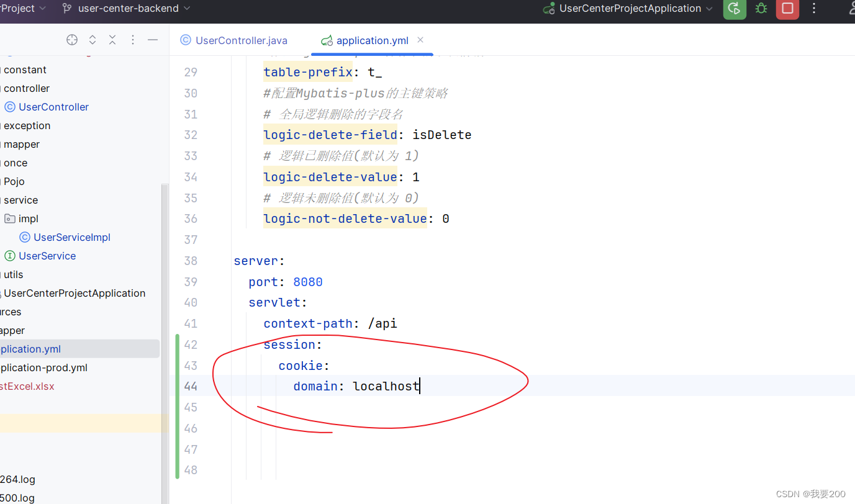Open UserServiceImpl class in tree
This screenshot has width=855, height=504.
coord(72,237)
